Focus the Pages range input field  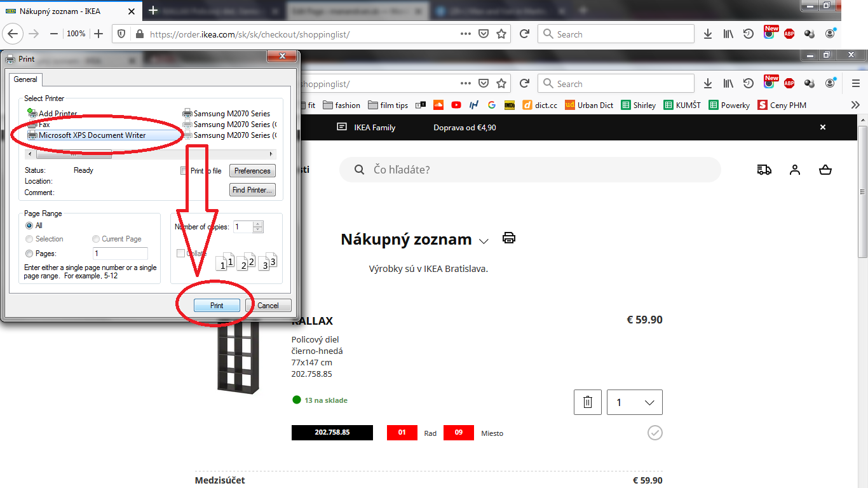(x=120, y=254)
